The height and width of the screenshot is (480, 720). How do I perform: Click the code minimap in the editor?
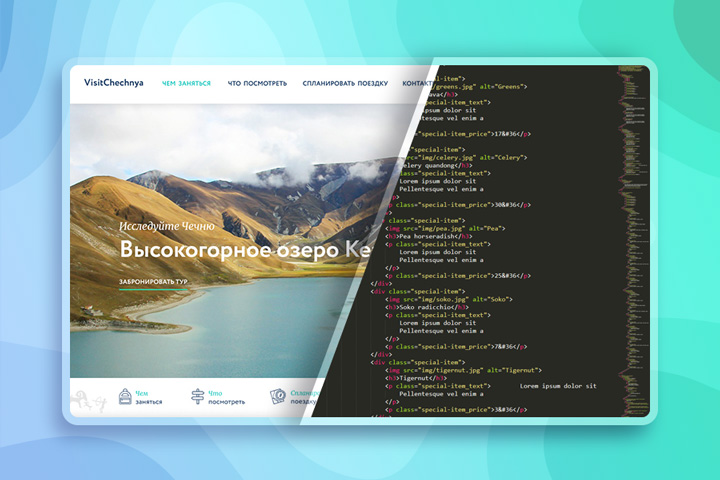(634, 241)
